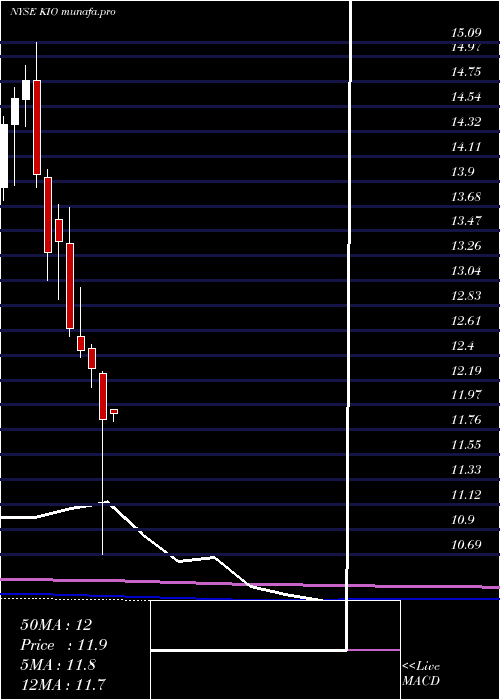Click the tallest red candle near 14.75

click(37, 127)
